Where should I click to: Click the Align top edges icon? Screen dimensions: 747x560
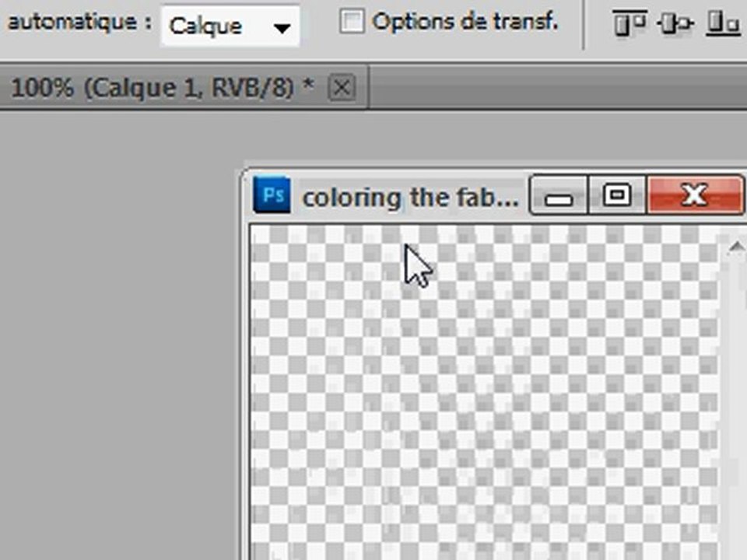pos(629,23)
